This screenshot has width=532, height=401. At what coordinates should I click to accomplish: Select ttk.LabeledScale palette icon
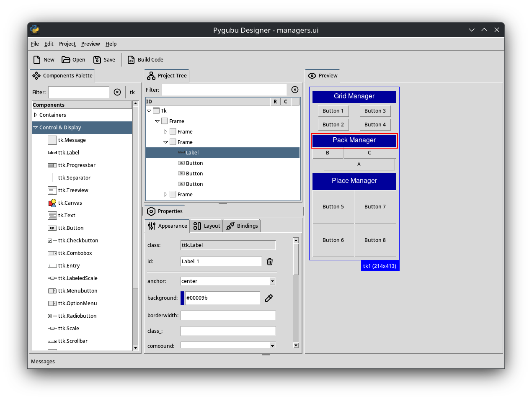click(52, 278)
